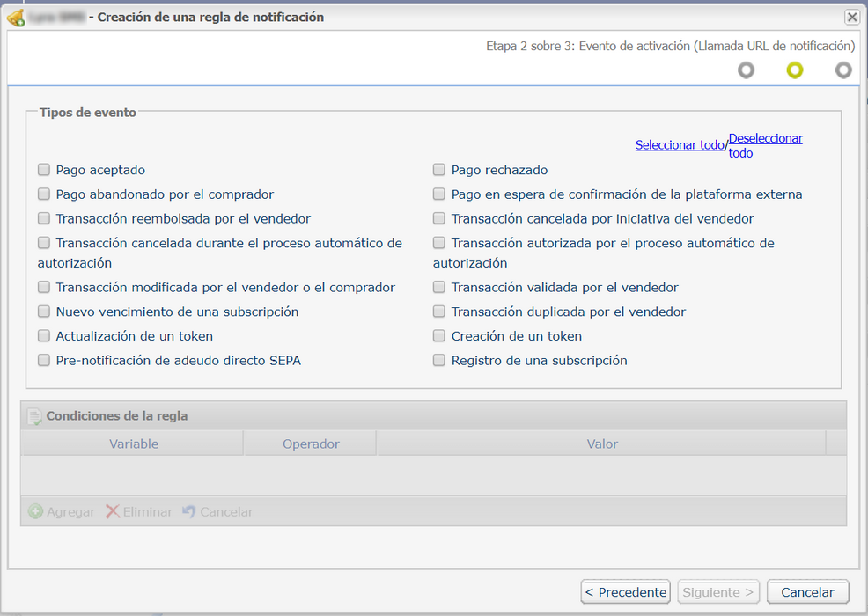This screenshot has width=868, height=616.
Task: Toggle Pre-notificación de adeudo directo SEPA
Action: click(x=44, y=360)
